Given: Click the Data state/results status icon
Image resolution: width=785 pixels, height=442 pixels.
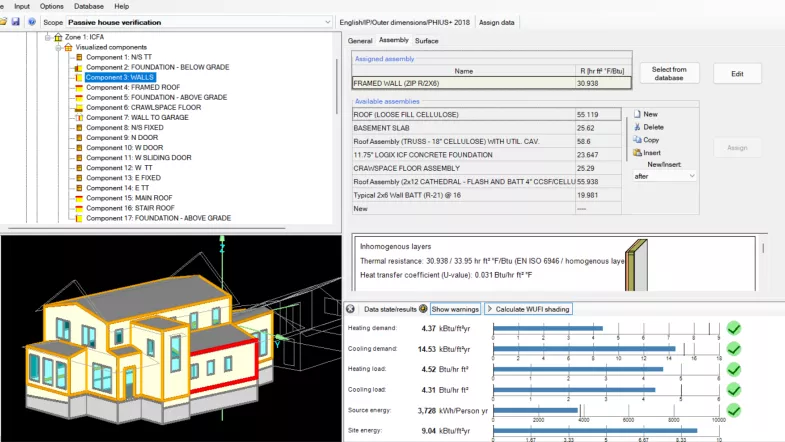Looking at the screenshot, I should 423,309.
